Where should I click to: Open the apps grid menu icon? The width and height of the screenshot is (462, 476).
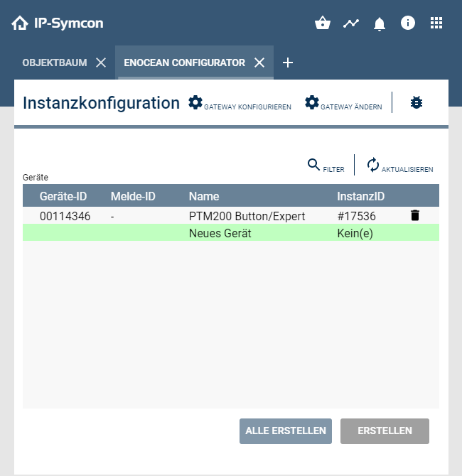(436, 23)
